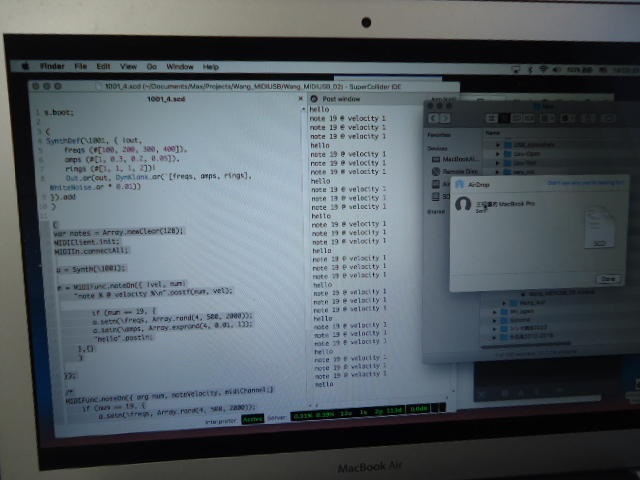Select the 1001_4.scd document tab

coord(166,99)
